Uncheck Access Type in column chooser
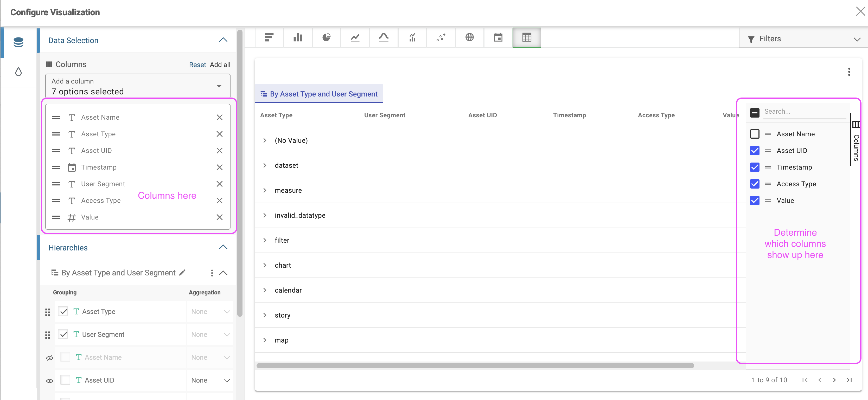The image size is (868, 400). (755, 184)
